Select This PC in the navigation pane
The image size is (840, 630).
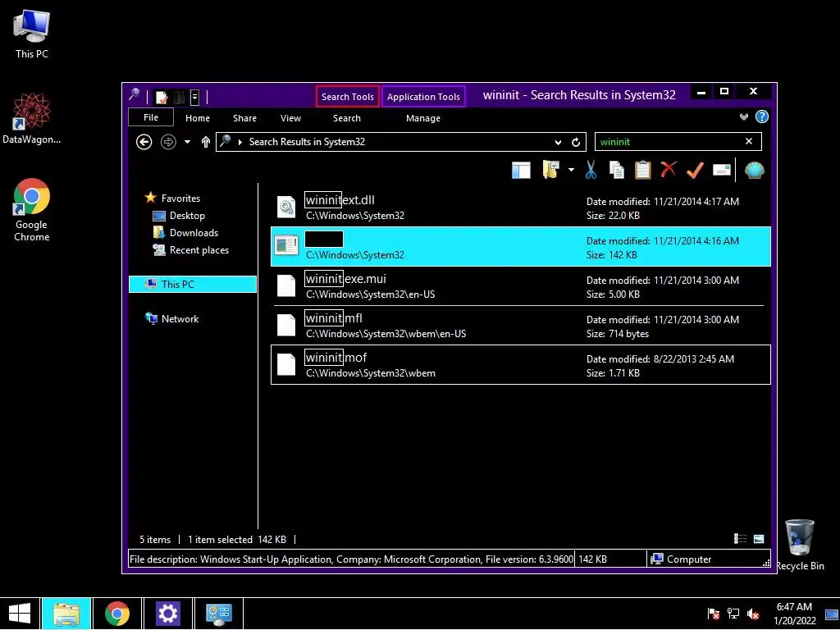point(193,285)
